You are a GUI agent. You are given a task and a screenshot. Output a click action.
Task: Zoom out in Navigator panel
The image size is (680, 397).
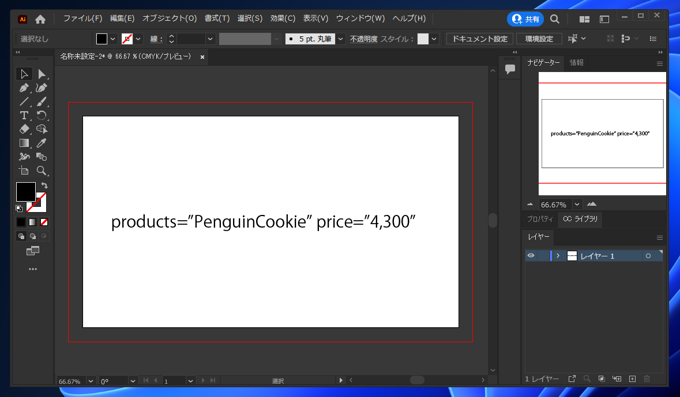click(x=530, y=204)
